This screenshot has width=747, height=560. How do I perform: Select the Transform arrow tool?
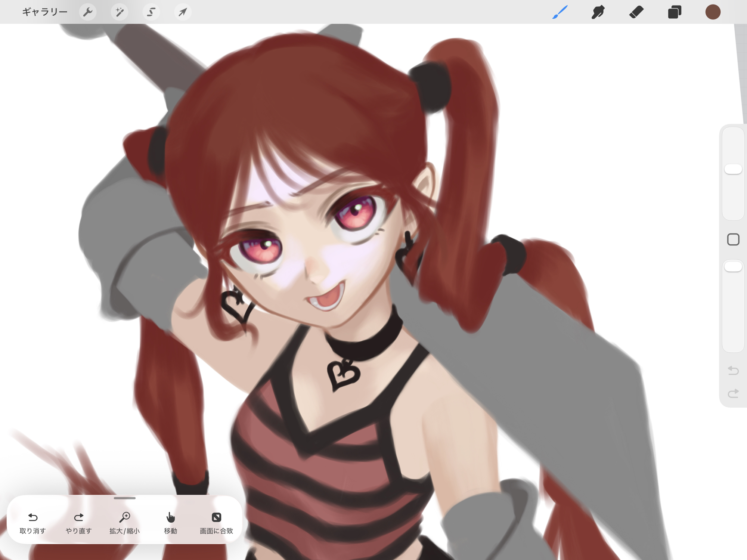183,12
